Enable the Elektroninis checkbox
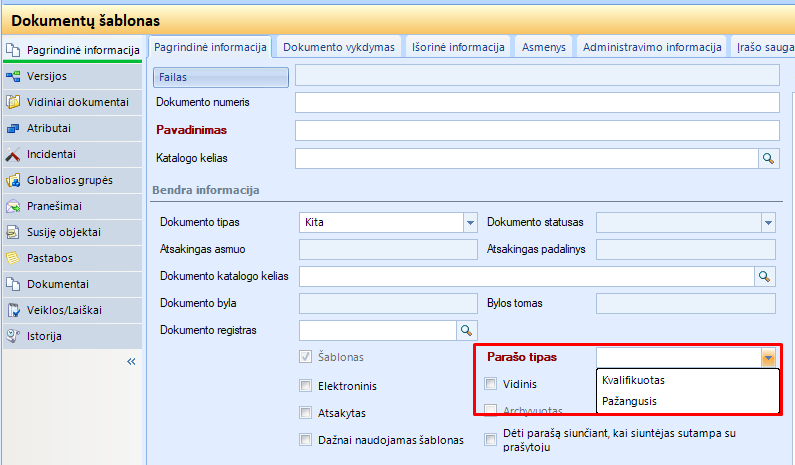Screen dimensions: 795x465 [305, 385]
